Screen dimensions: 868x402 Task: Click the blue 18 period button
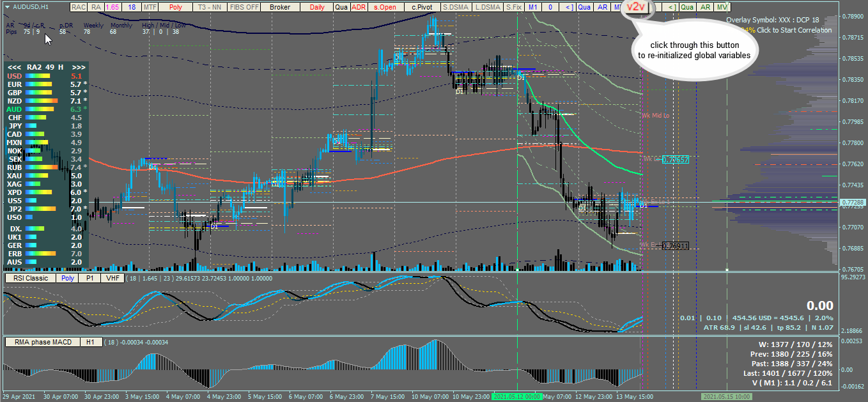click(x=131, y=7)
